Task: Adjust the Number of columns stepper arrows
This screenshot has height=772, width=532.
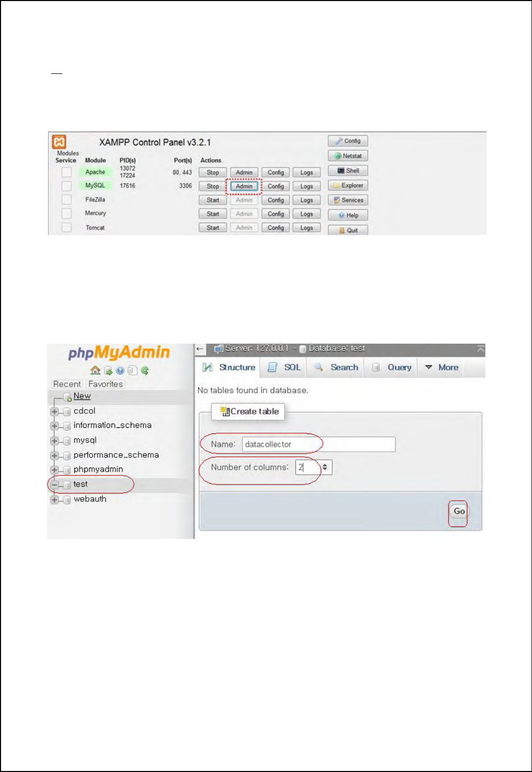Action: point(325,468)
